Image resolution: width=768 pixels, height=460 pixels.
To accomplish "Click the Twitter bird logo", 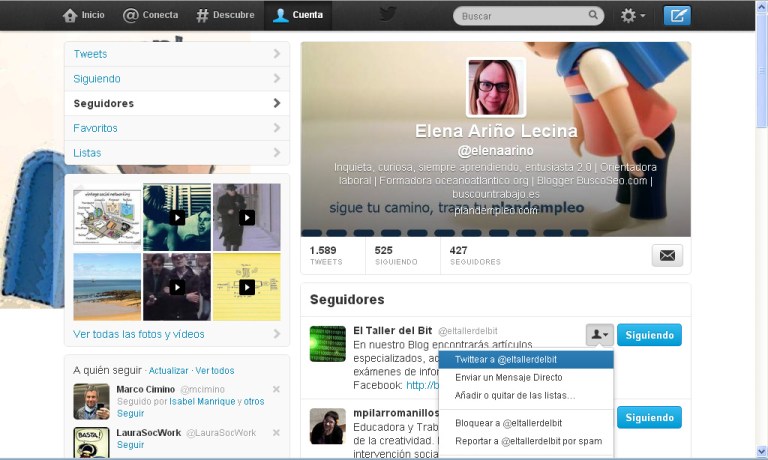I will (x=388, y=14).
